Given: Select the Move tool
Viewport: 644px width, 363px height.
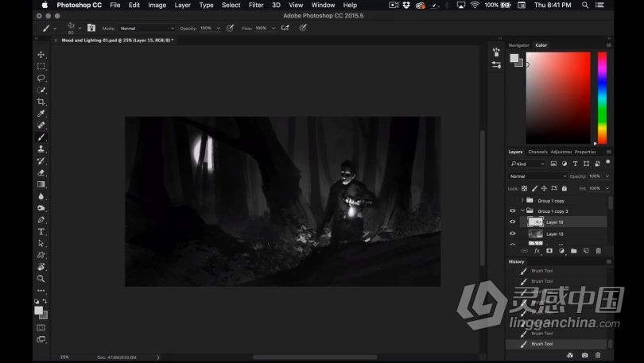Looking at the screenshot, I should pos(41,55).
